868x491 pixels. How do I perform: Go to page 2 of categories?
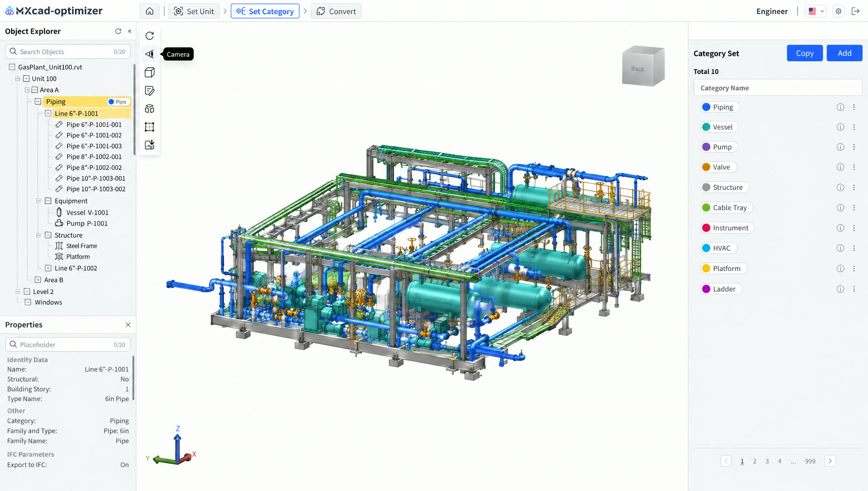coord(755,461)
